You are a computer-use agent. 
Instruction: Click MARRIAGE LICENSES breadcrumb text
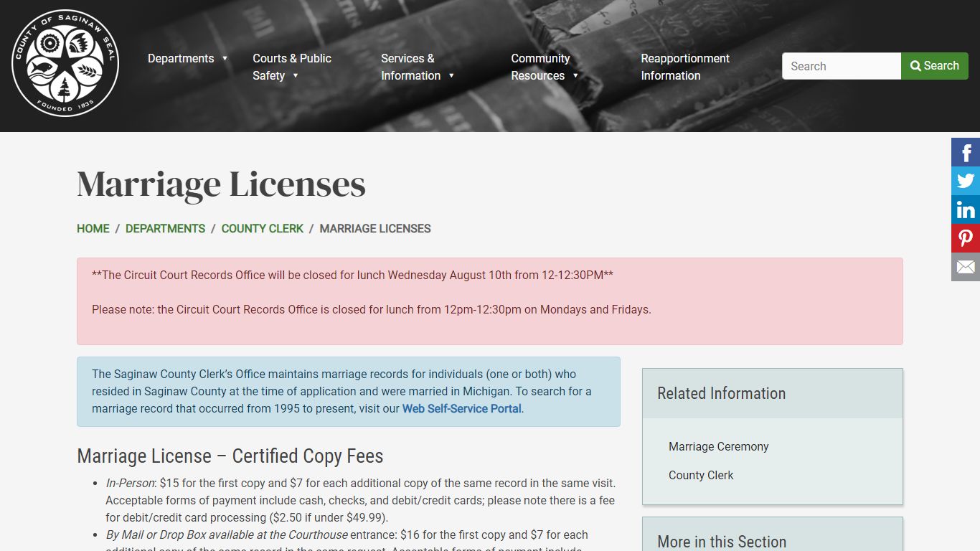tap(375, 228)
